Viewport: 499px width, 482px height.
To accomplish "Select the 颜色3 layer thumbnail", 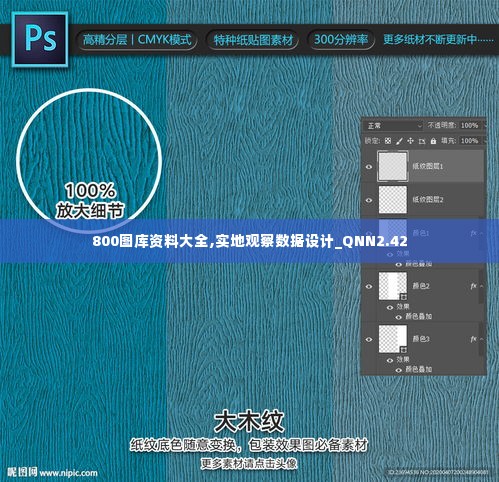I will 393,339.
